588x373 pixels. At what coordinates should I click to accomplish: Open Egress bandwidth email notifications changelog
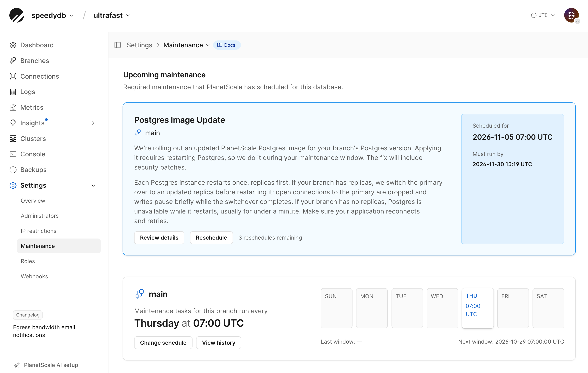pos(44,331)
